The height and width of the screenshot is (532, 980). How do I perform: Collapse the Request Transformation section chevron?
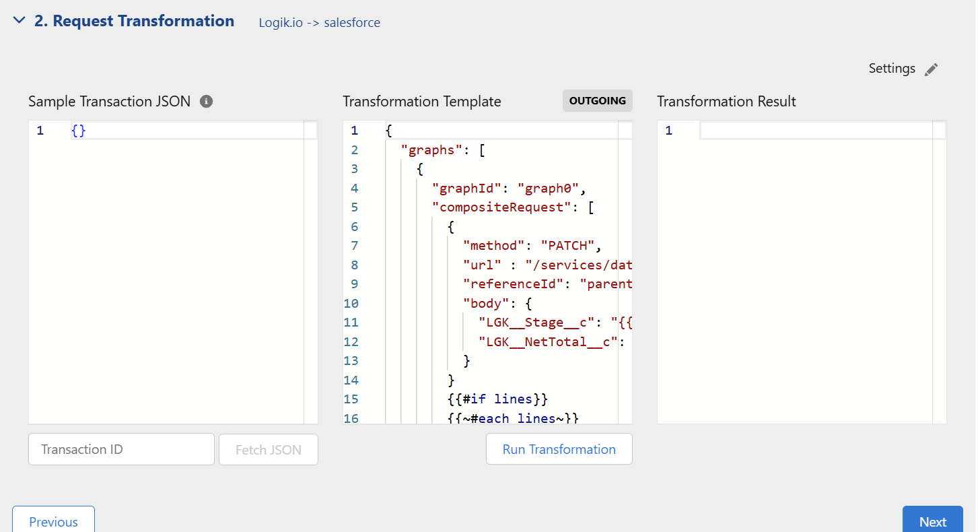[x=19, y=21]
